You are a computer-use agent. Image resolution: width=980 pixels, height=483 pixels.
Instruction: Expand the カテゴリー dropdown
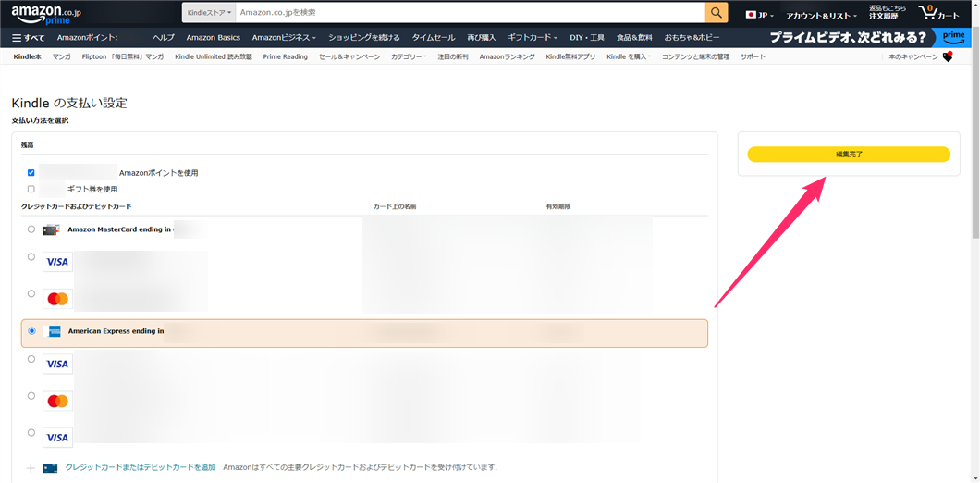(x=409, y=57)
